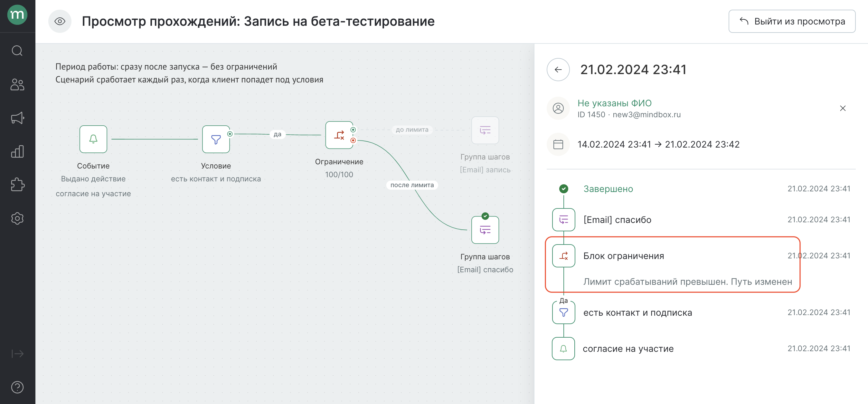Click есть контакт и подписка log entry
This screenshot has height=404, width=868.
tap(637, 313)
